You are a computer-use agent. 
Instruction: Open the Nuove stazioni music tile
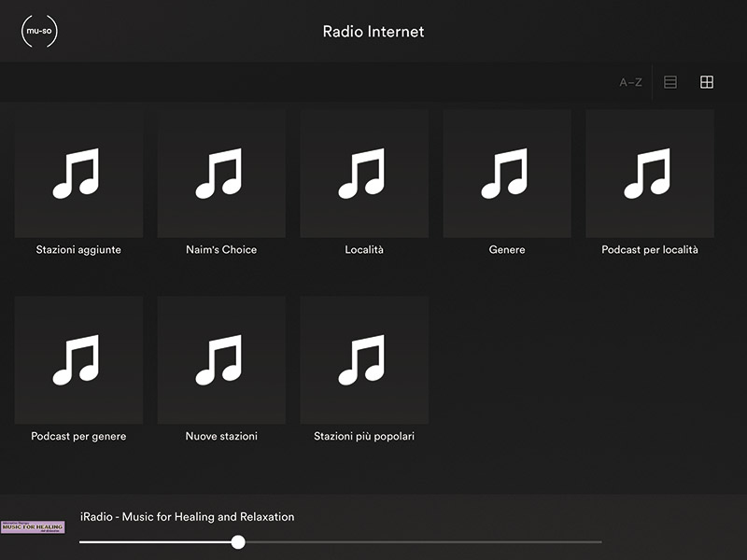[x=221, y=360]
